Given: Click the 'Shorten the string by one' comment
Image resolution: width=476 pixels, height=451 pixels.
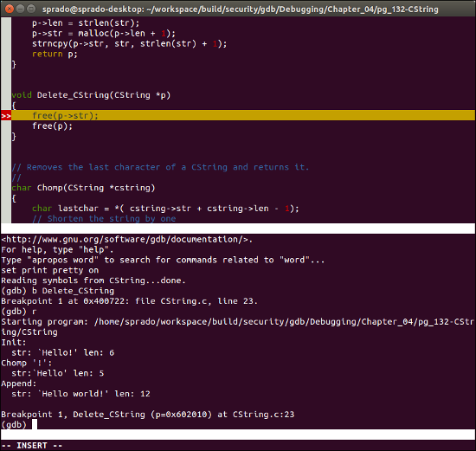Looking at the screenshot, I should pyautogui.click(x=104, y=219).
